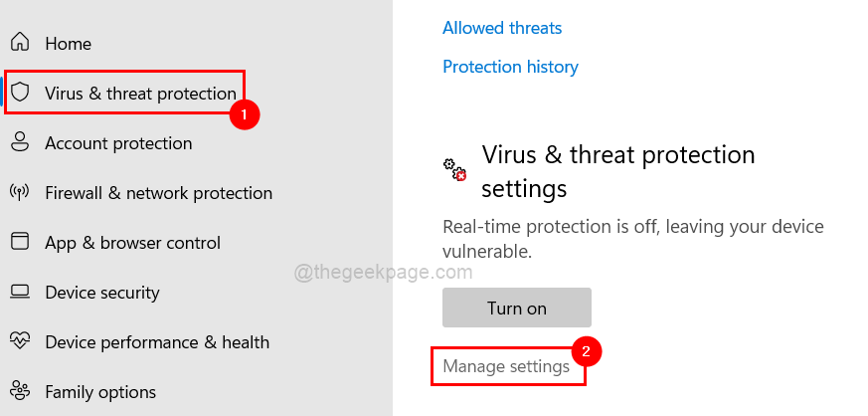Click the Device security laptop icon
This screenshot has width=868, height=416.
point(20,293)
